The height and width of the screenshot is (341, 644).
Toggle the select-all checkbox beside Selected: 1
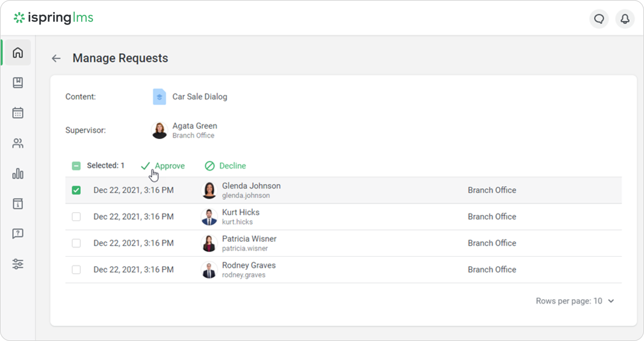pyautogui.click(x=76, y=166)
